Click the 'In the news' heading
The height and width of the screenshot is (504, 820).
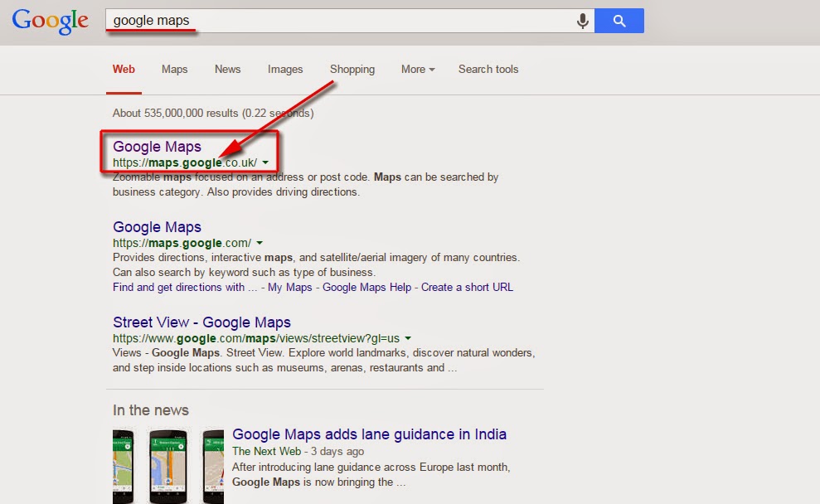click(151, 410)
